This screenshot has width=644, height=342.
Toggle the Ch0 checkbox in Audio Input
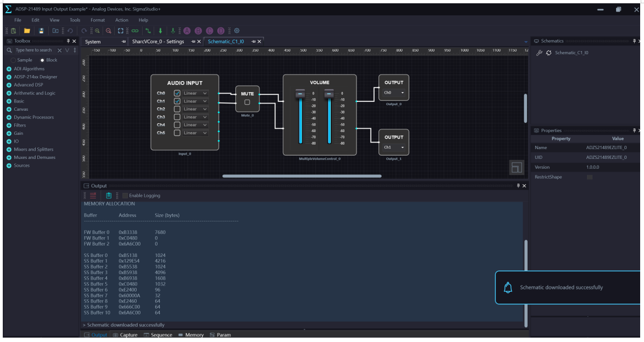point(177,93)
